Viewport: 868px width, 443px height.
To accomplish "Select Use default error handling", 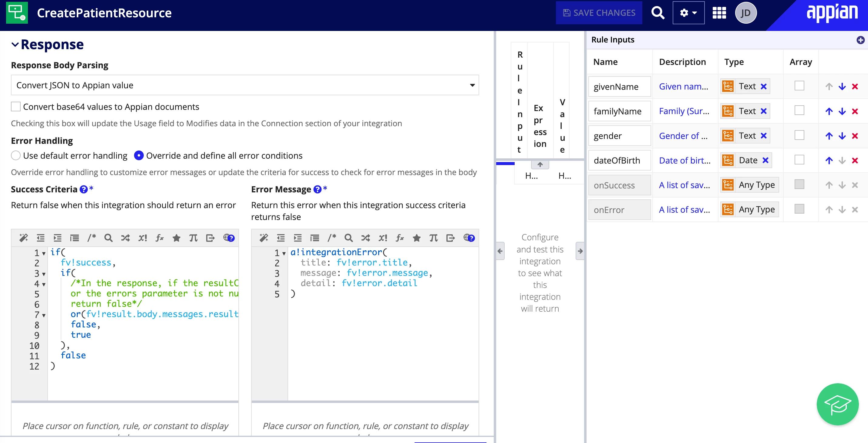I will coord(16,155).
